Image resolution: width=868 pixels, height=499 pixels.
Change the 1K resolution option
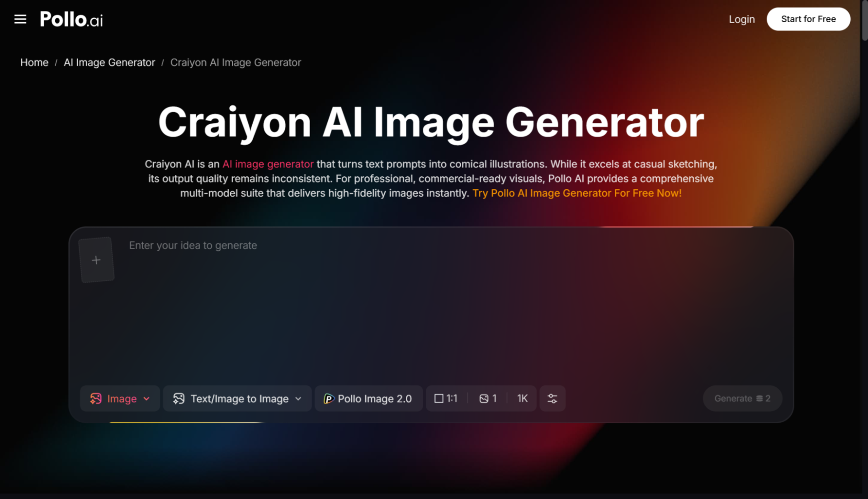(x=522, y=398)
